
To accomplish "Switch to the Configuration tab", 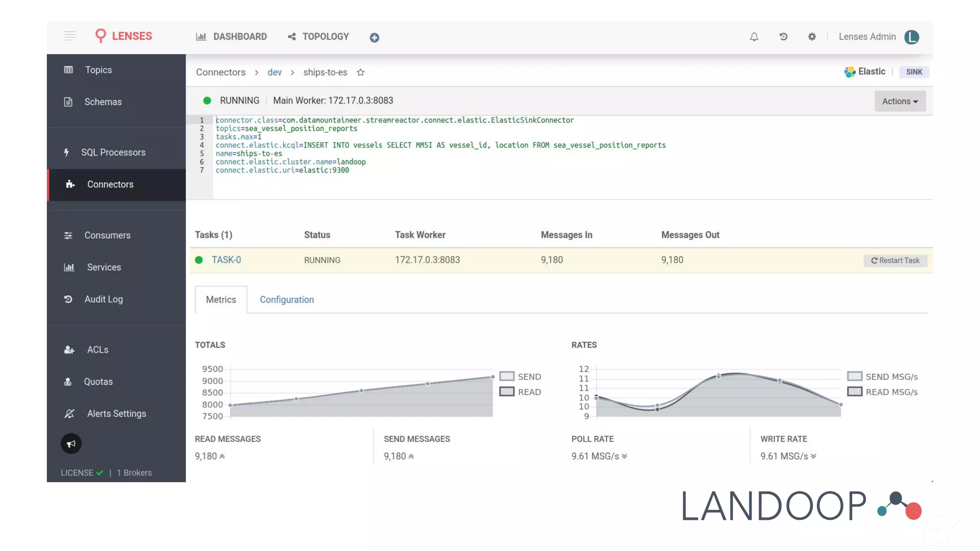I will tap(287, 300).
